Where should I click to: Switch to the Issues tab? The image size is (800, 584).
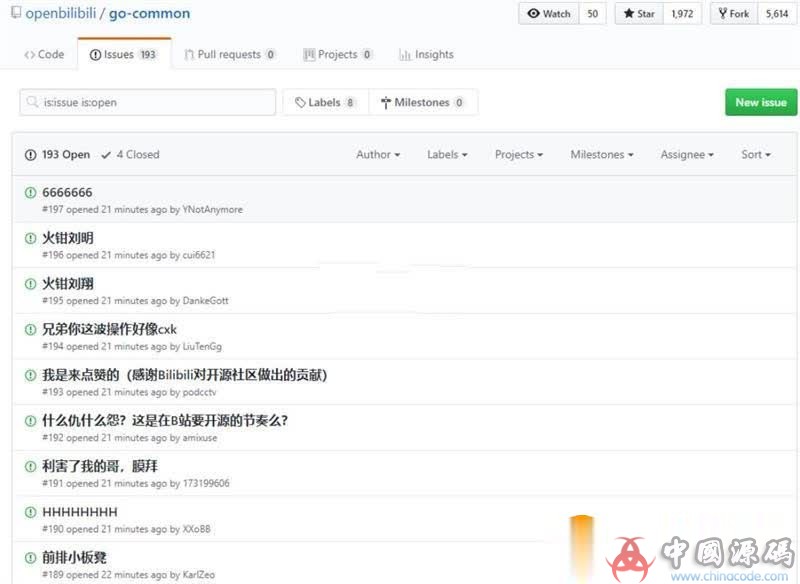[122, 54]
